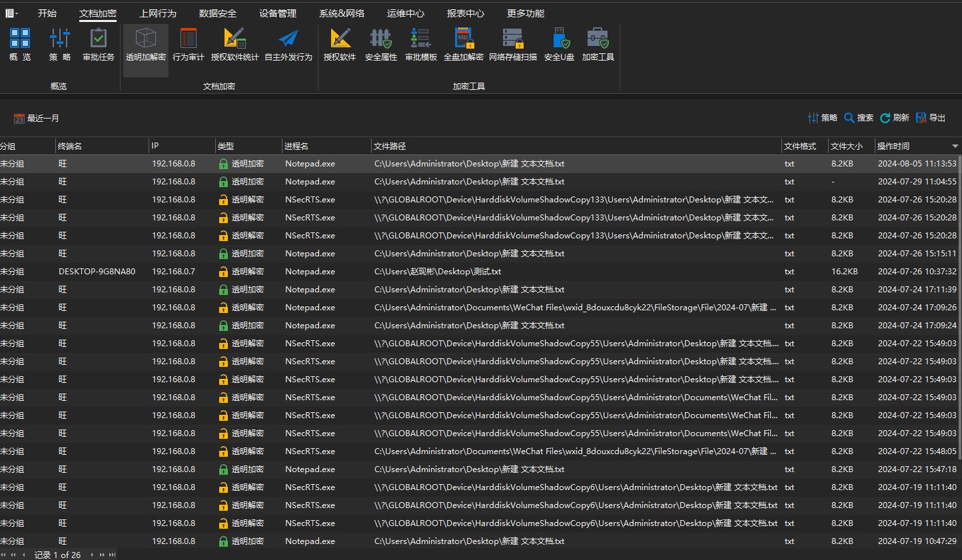Click the 进程名 column header
Image resolution: width=962 pixels, height=560 pixels.
click(x=326, y=146)
